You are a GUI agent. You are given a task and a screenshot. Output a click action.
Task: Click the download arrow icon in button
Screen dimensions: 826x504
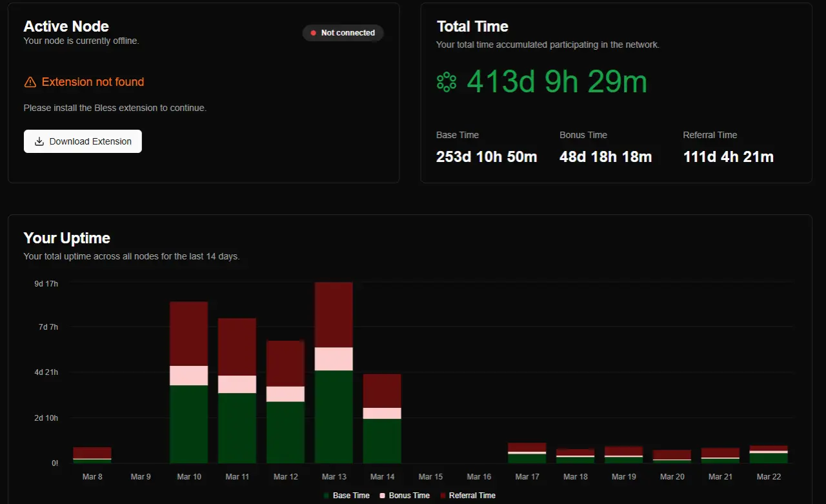(39, 141)
